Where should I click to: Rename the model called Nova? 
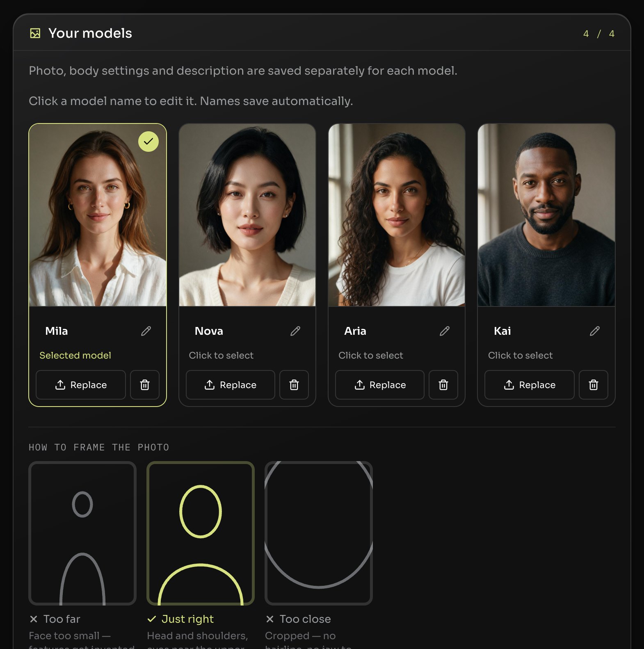pos(209,331)
